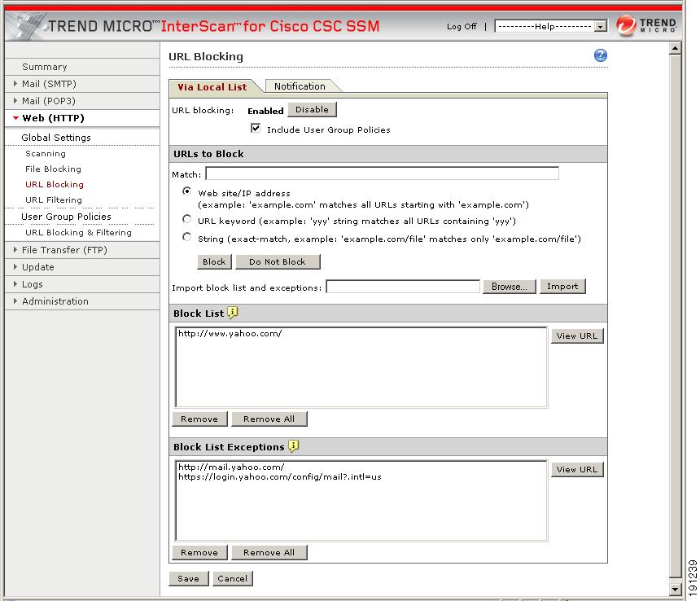The width and height of the screenshot is (700, 601).
Task: Open URL Blocking & Filtering policies
Action: [79, 232]
